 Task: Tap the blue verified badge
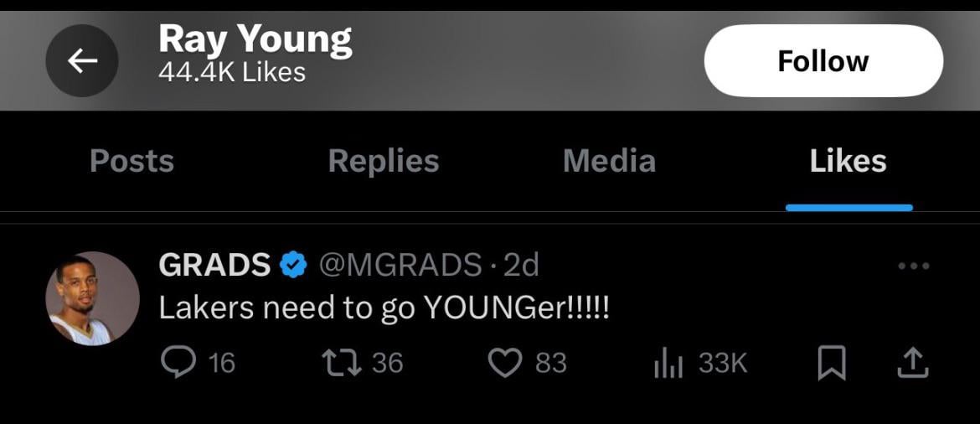(x=292, y=265)
